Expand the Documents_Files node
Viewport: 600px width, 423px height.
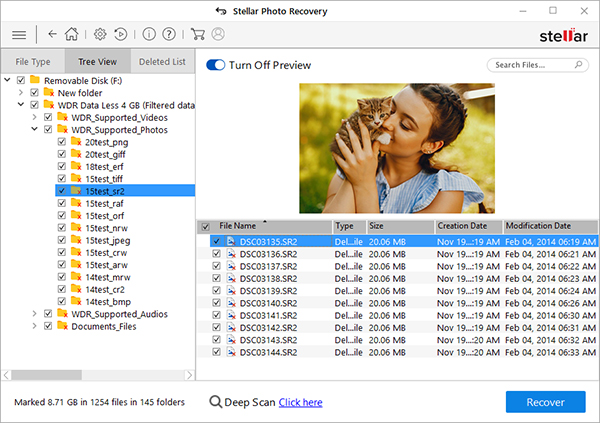(34, 326)
